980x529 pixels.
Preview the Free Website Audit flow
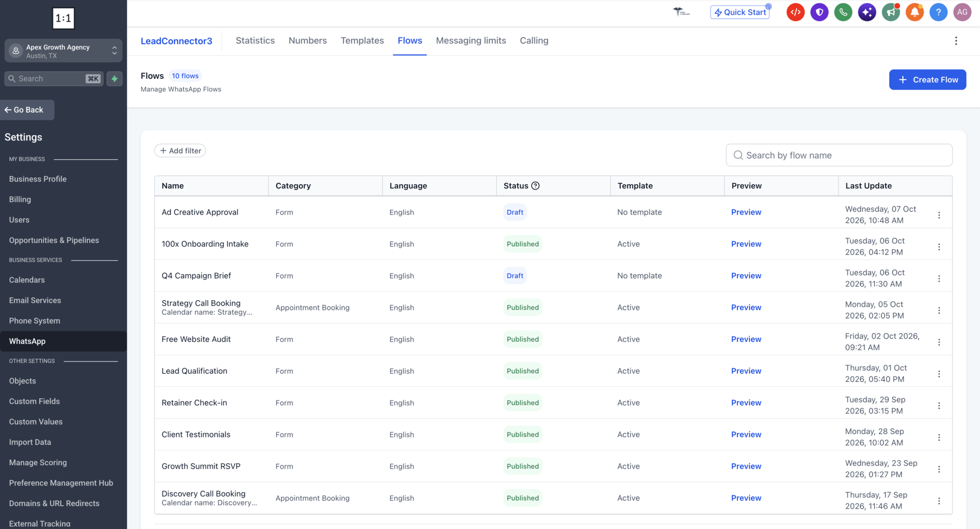point(746,339)
